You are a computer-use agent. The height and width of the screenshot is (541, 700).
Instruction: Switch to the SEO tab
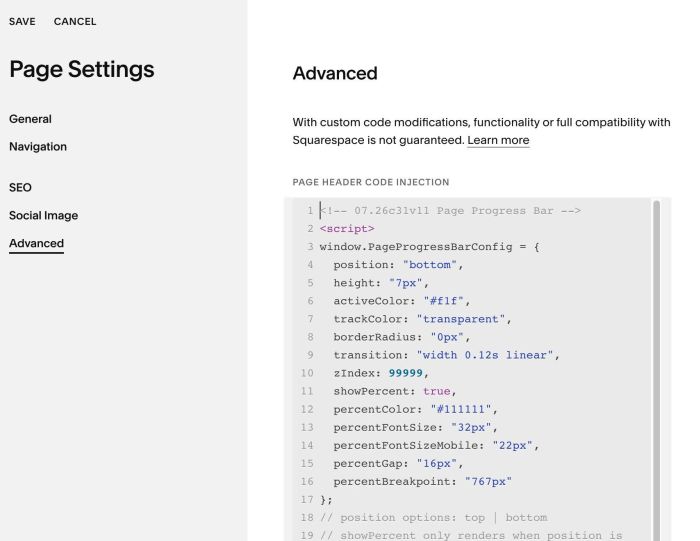(21, 187)
